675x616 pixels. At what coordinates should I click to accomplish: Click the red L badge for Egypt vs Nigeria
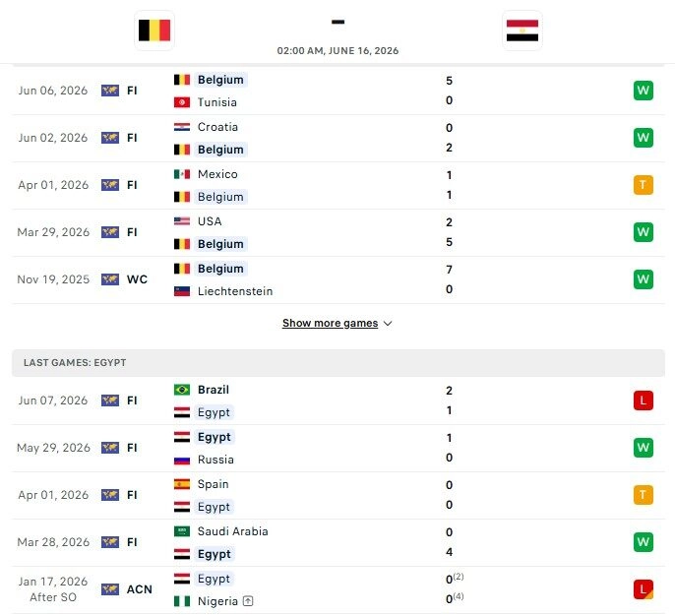coord(644,589)
